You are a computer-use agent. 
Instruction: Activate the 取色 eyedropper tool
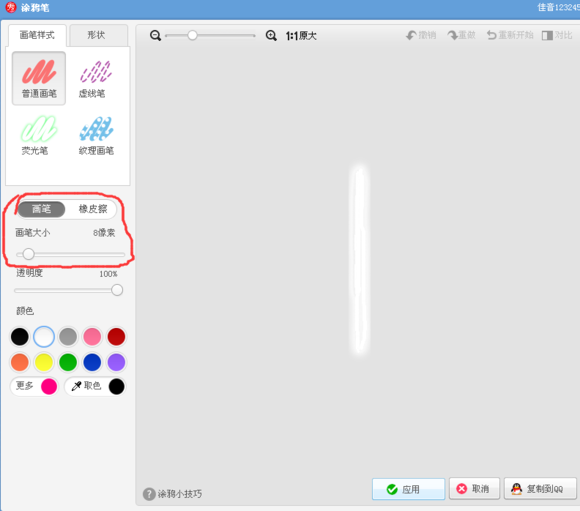point(95,386)
